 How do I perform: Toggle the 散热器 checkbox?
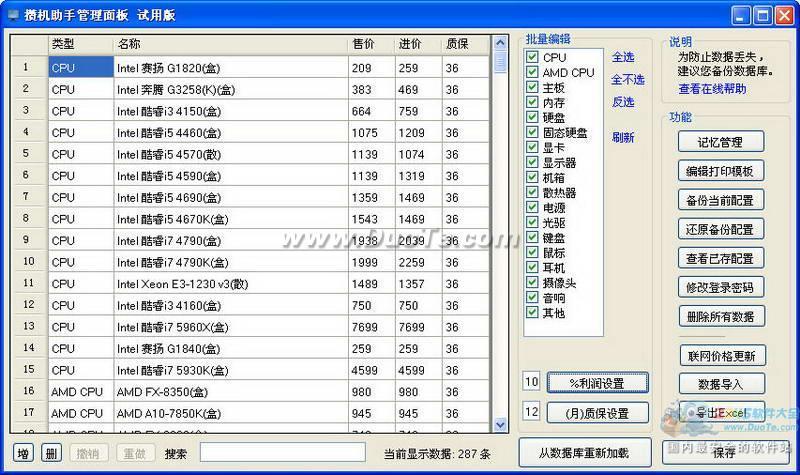[x=532, y=192]
